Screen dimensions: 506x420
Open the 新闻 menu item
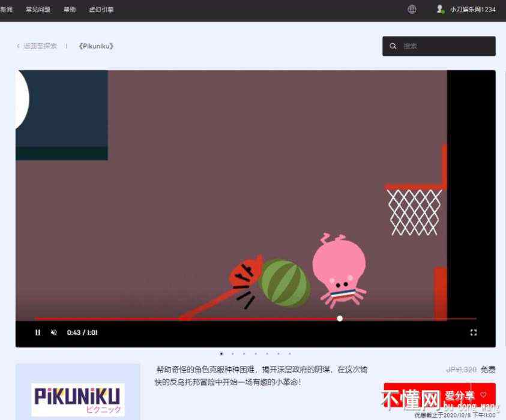point(7,10)
